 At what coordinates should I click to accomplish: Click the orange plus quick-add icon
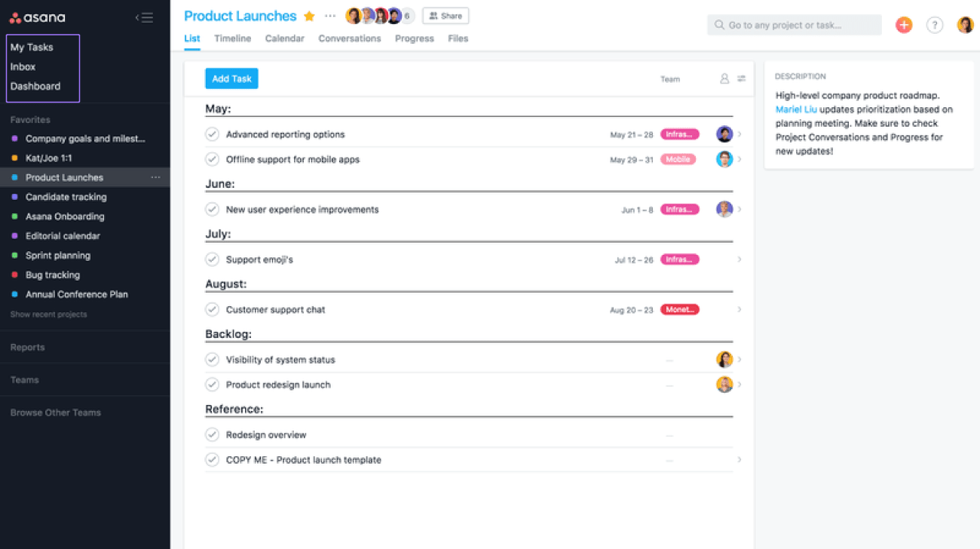pos(903,25)
